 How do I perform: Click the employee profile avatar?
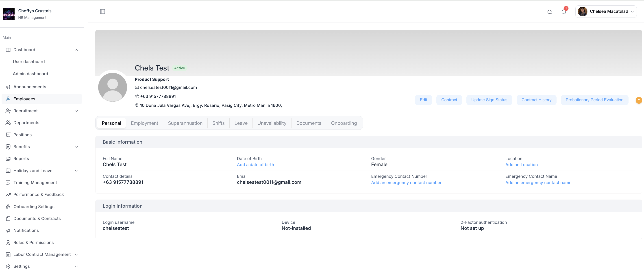click(x=113, y=87)
